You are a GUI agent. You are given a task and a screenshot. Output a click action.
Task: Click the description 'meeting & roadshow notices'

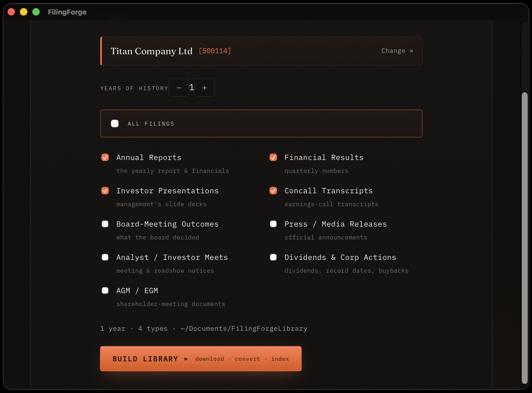pyautogui.click(x=165, y=271)
